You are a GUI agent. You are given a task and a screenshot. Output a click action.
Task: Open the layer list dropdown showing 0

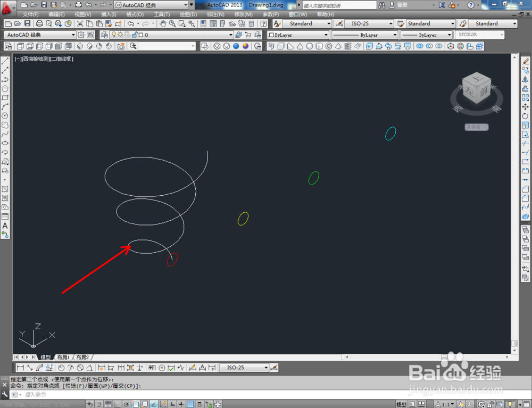[x=231, y=35]
